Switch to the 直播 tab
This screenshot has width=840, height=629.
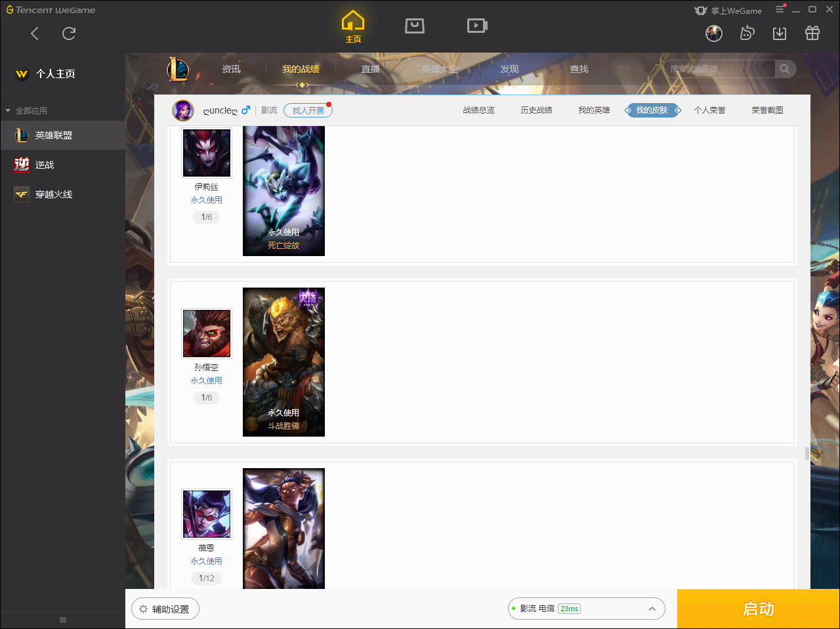pyautogui.click(x=371, y=69)
